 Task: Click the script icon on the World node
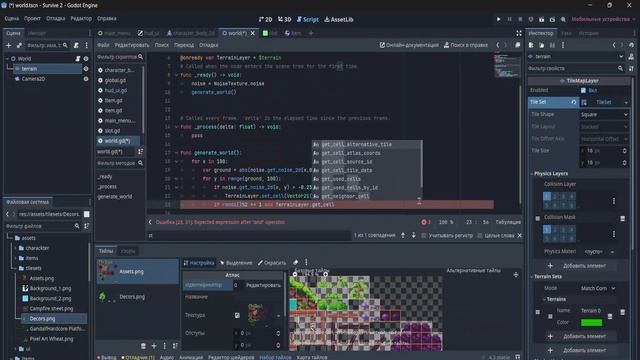pyautogui.click(x=78, y=59)
